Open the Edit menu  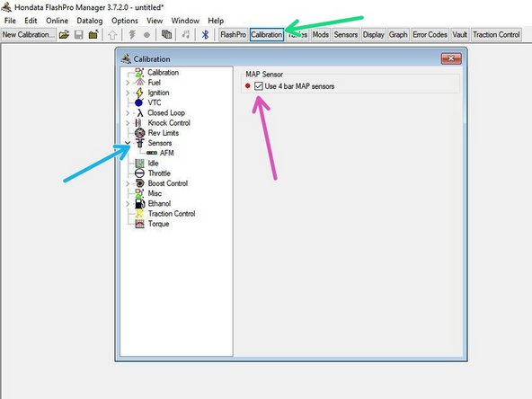[x=31, y=21]
